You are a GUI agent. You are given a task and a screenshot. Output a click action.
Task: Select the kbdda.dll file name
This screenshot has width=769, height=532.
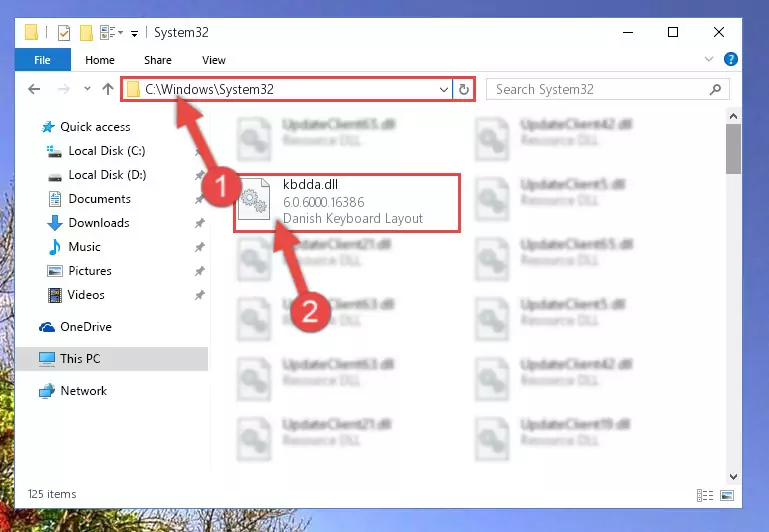tap(310, 185)
